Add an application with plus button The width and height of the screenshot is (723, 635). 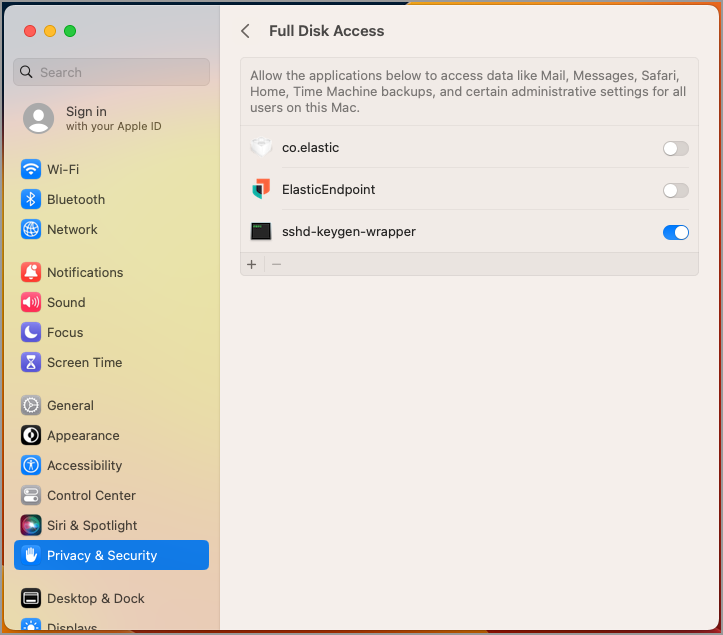tap(252, 264)
